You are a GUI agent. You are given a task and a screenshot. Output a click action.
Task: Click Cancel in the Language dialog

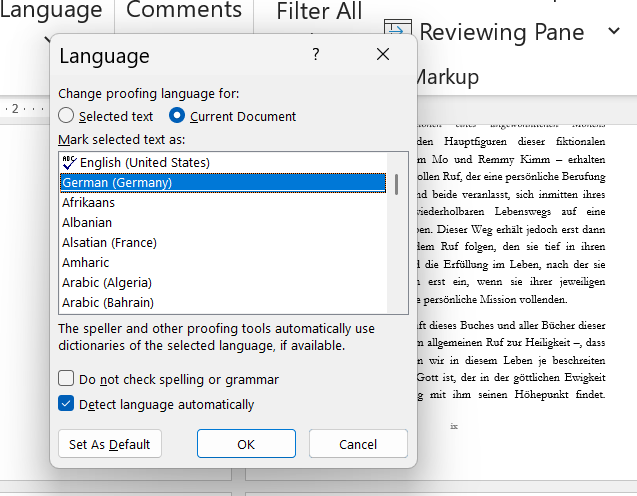tap(358, 444)
